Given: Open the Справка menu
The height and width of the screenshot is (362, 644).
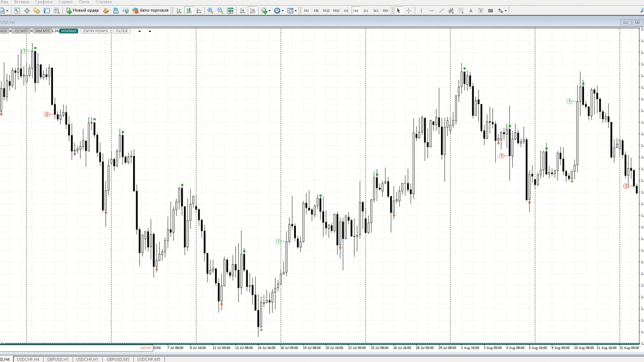Looking at the screenshot, I should coord(104,2).
